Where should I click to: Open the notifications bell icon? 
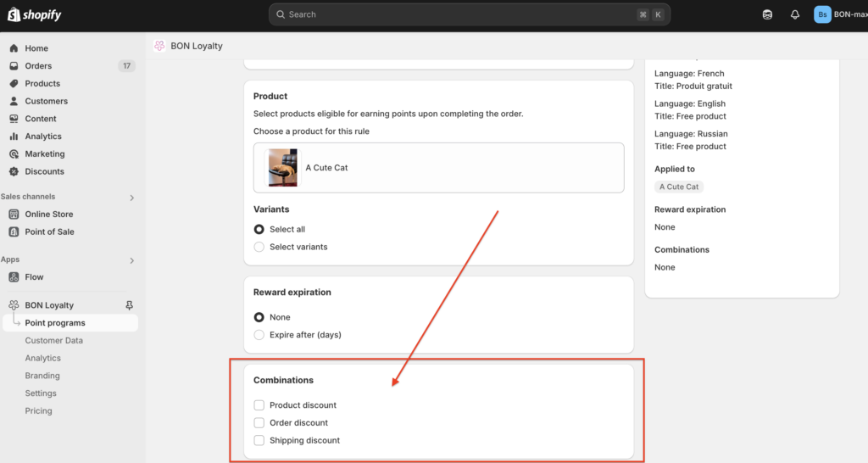[794, 14]
